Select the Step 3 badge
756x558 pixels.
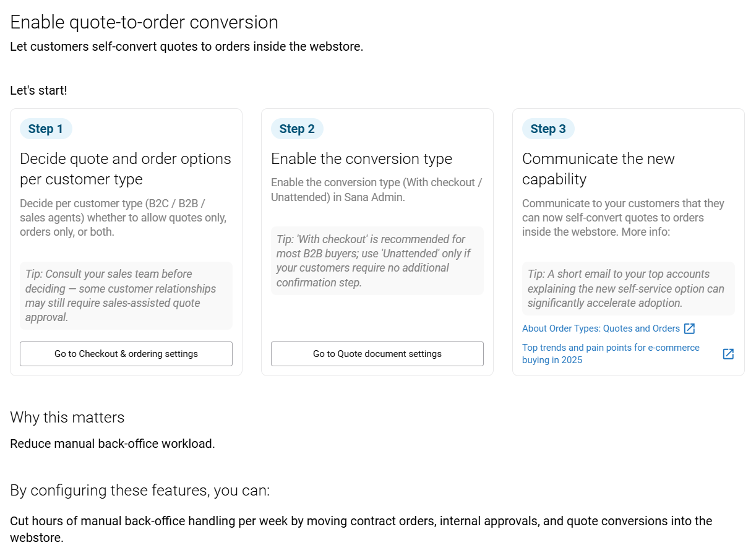tap(548, 129)
